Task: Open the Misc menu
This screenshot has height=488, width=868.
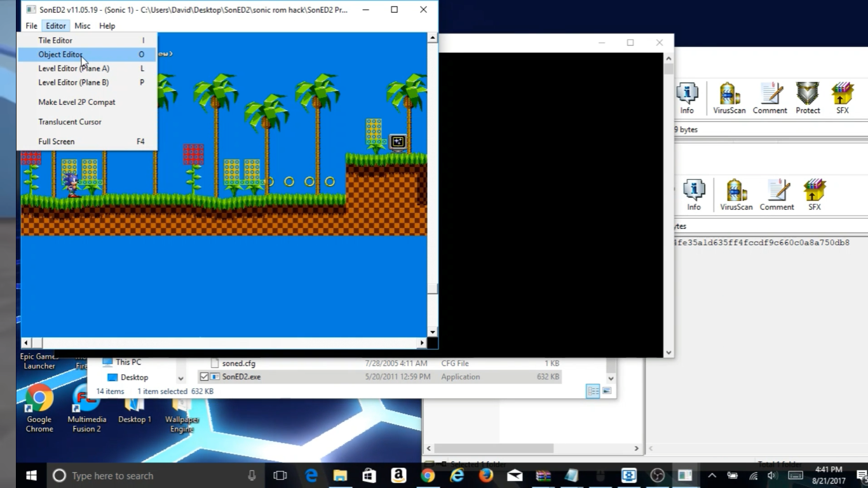Action: pyautogui.click(x=82, y=25)
